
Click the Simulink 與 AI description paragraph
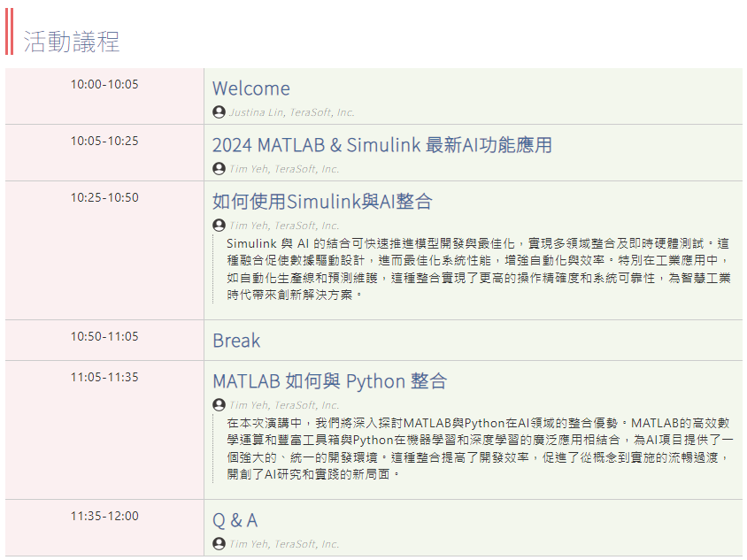[478, 269]
